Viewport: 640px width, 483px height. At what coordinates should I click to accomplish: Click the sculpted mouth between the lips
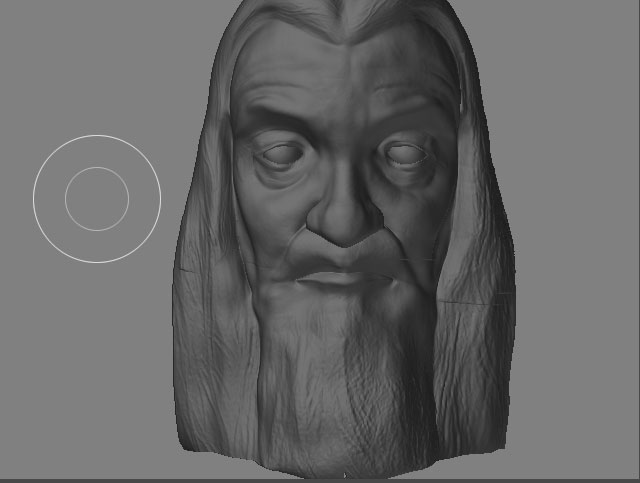(344, 281)
